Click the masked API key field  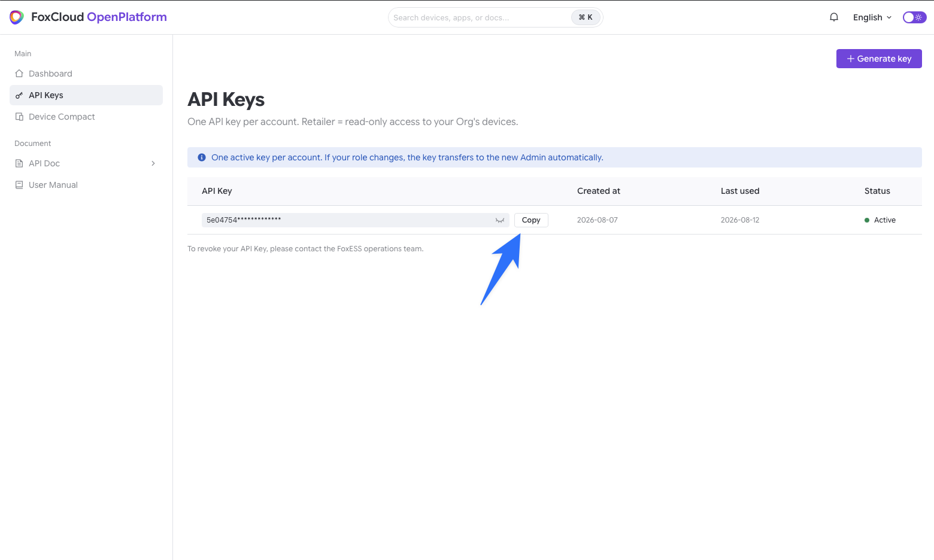(x=355, y=220)
